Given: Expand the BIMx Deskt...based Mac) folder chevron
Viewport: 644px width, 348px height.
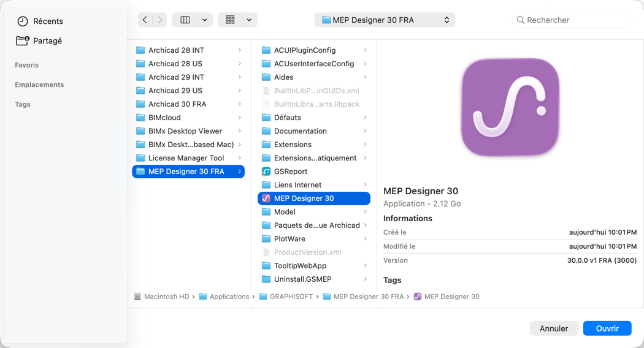Looking at the screenshot, I should (x=239, y=145).
